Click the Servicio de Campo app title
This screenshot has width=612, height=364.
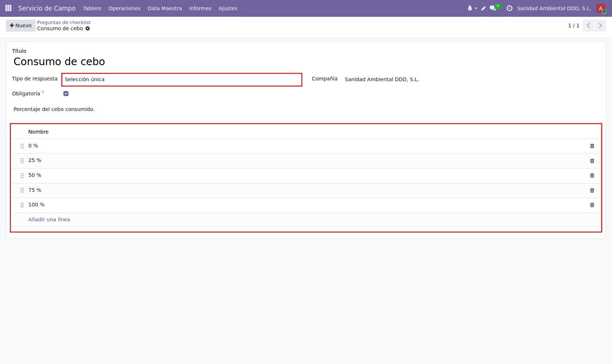(47, 8)
